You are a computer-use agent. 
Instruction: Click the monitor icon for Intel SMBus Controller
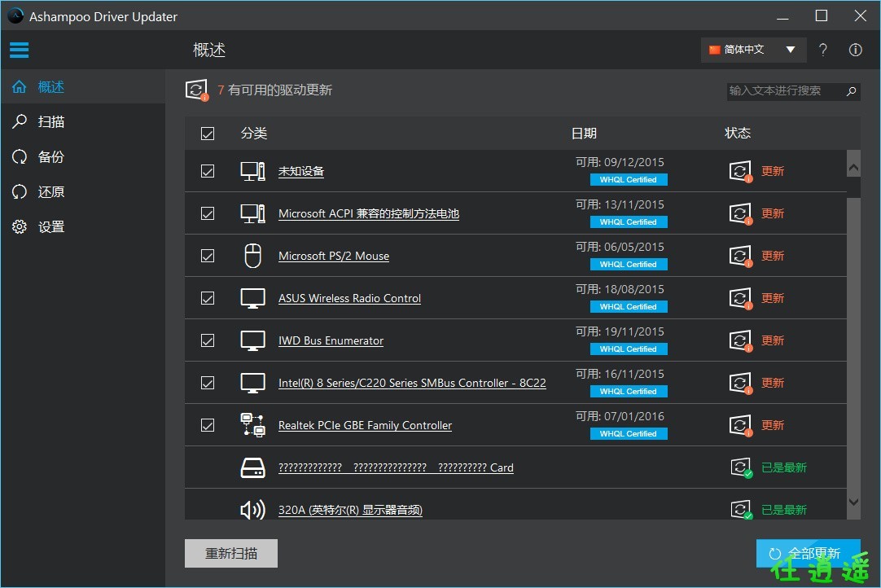pos(253,383)
